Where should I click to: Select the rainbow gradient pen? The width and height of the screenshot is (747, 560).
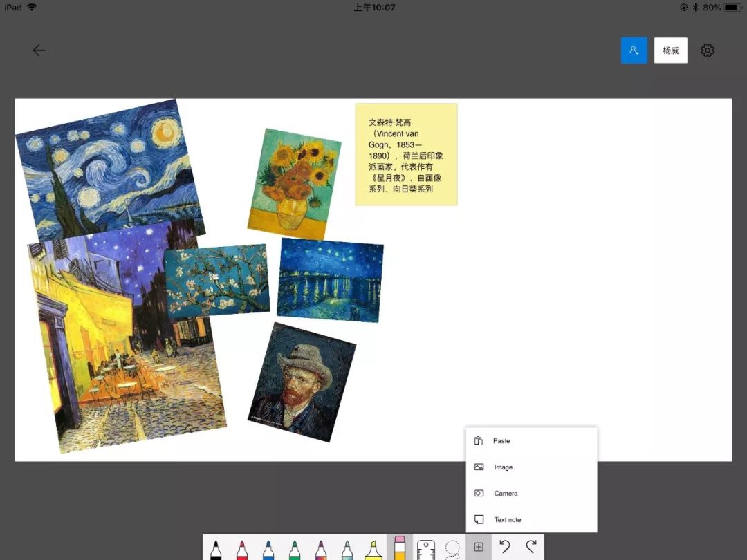(321, 549)
